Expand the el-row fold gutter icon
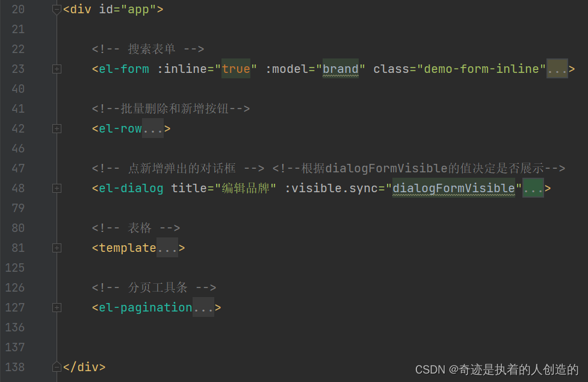588x382 pixels. click(57, 129)
